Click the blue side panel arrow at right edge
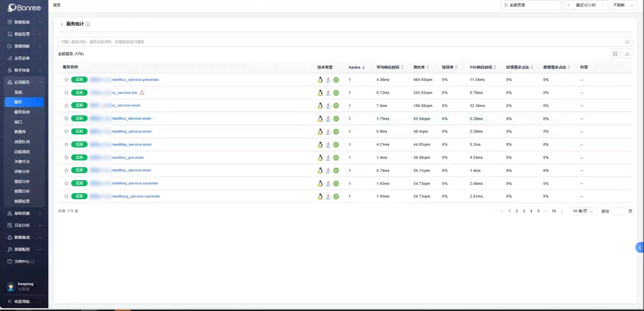The height and width of the screenshot is (311, 644). (x=640, y=248)
